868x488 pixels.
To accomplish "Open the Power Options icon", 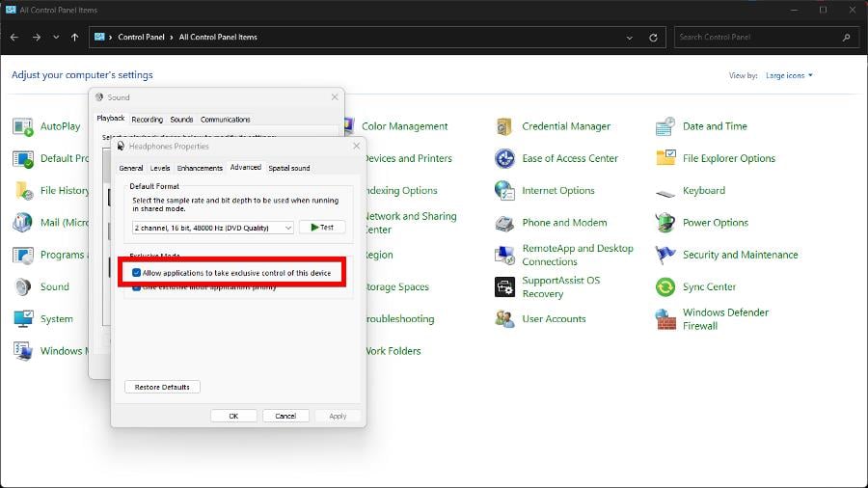I will coord(665,223).
